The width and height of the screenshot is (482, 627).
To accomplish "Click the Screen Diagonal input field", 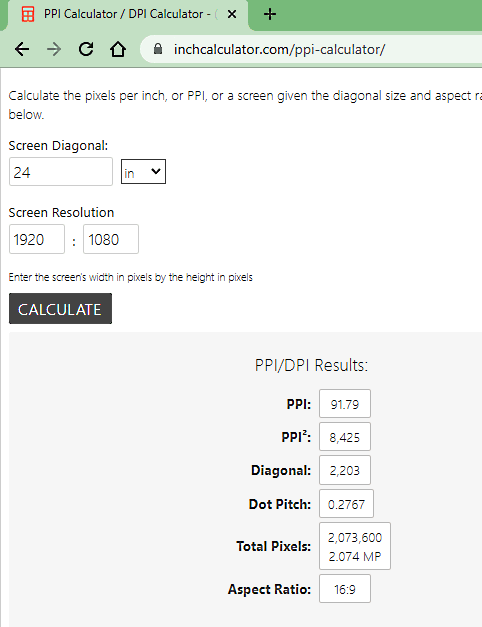I will (61, 172).
